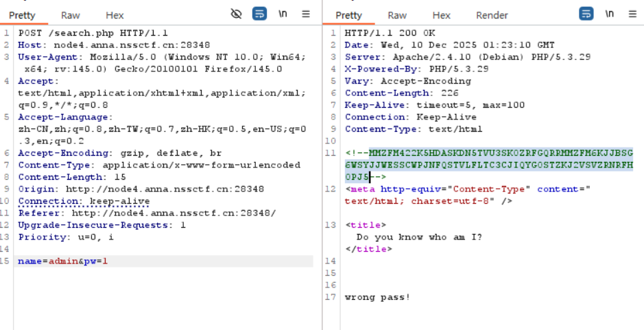Open hamburger options menu in response pane
The width and height of the screenshot is (644, 330).
pos(632,14)
